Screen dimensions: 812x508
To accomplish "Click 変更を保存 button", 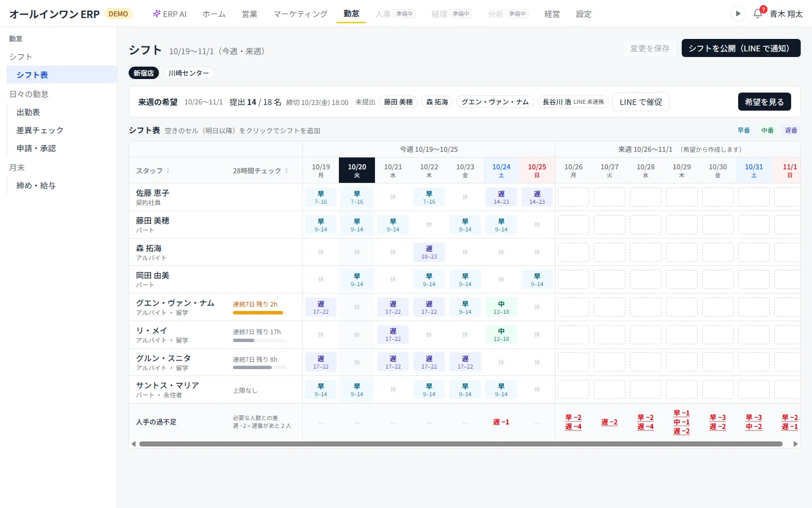I will [650, 48].
